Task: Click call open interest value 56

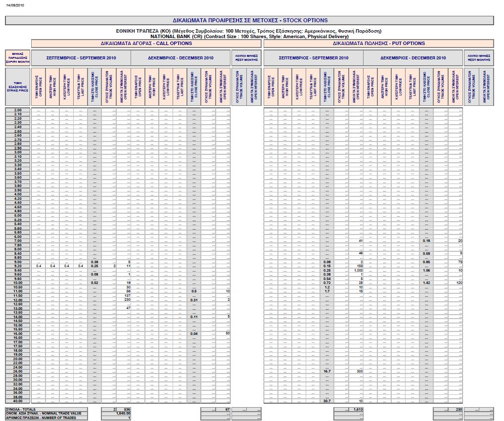Action: (128, 291)
